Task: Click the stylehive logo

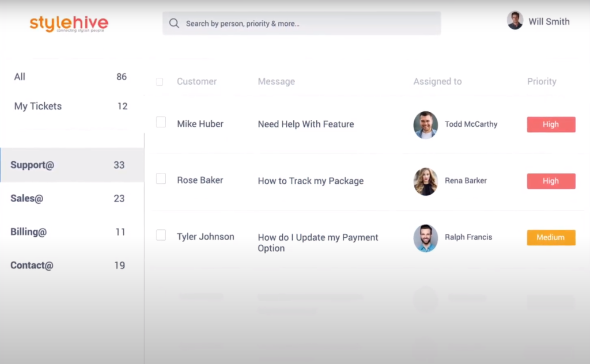Action: pos(69,24)
